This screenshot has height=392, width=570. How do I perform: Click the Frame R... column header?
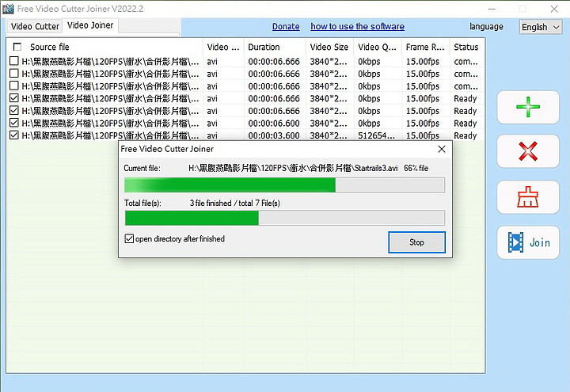pyautogui.click(x=425, y=47)
